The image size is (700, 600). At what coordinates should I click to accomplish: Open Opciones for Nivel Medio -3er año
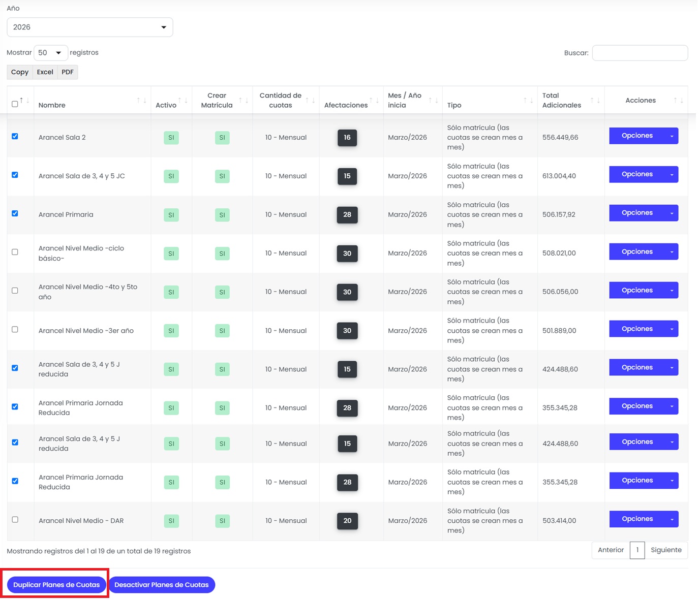click(644, 329)
